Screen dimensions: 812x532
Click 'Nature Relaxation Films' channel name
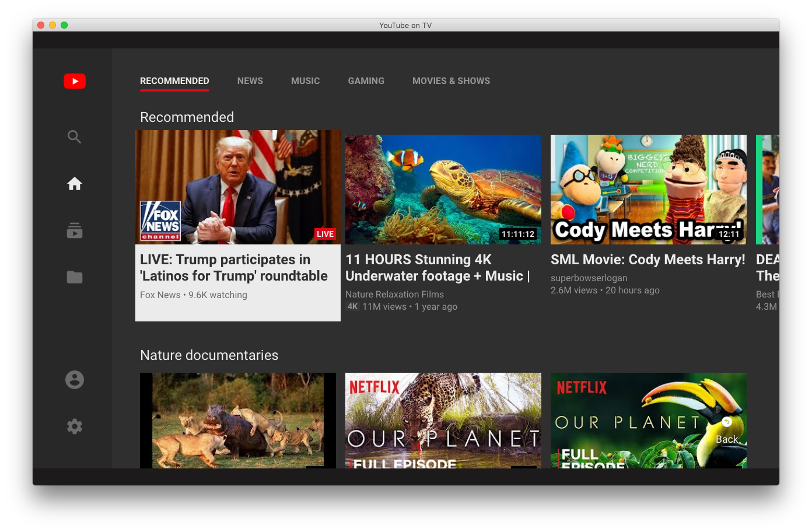pos(394,295)
